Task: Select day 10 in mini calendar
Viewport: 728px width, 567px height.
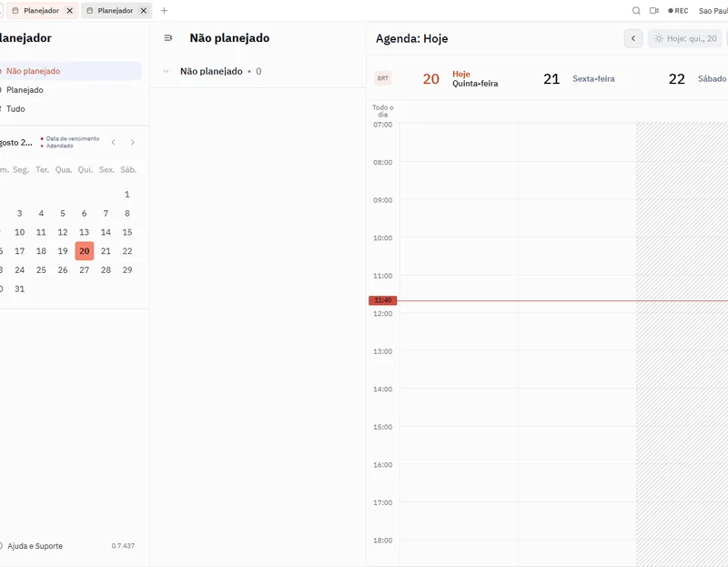Action: tap(19, 232)
